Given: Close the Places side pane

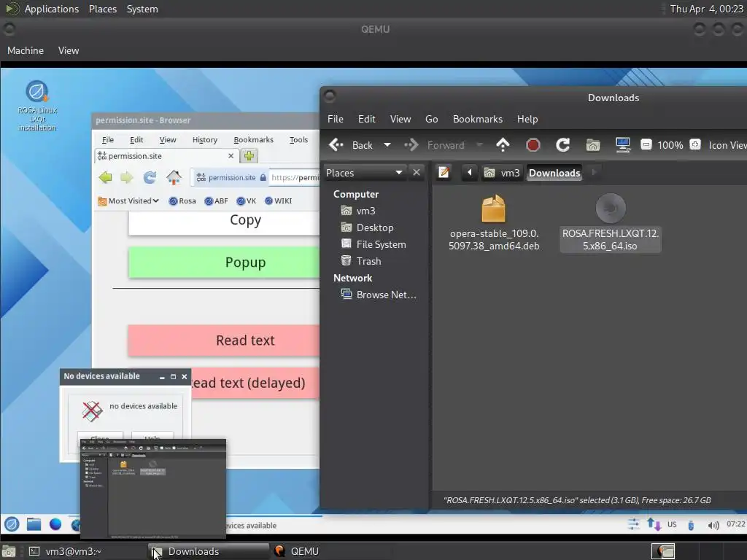Looking at the screenshot, I should coord(417,172).
